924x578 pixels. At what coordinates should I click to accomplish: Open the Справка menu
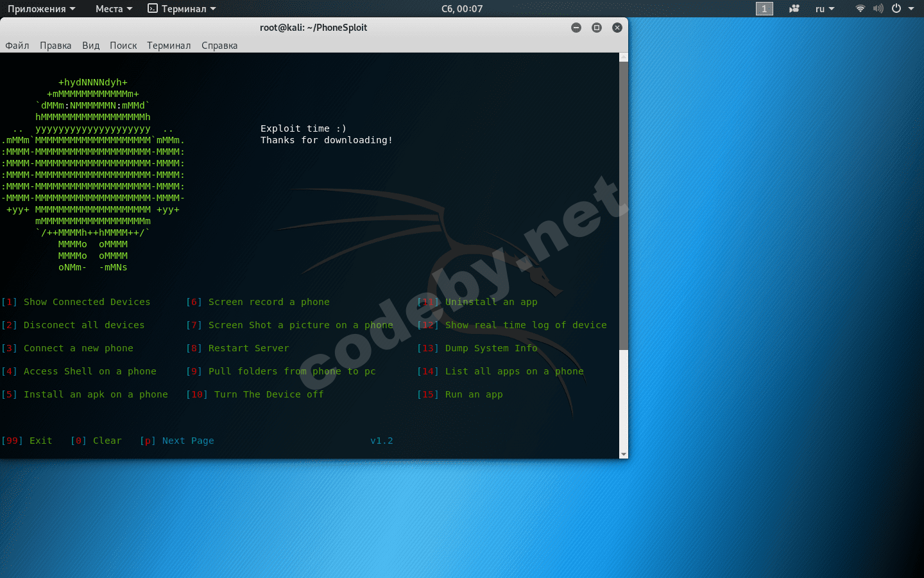[x=219, y=46]
